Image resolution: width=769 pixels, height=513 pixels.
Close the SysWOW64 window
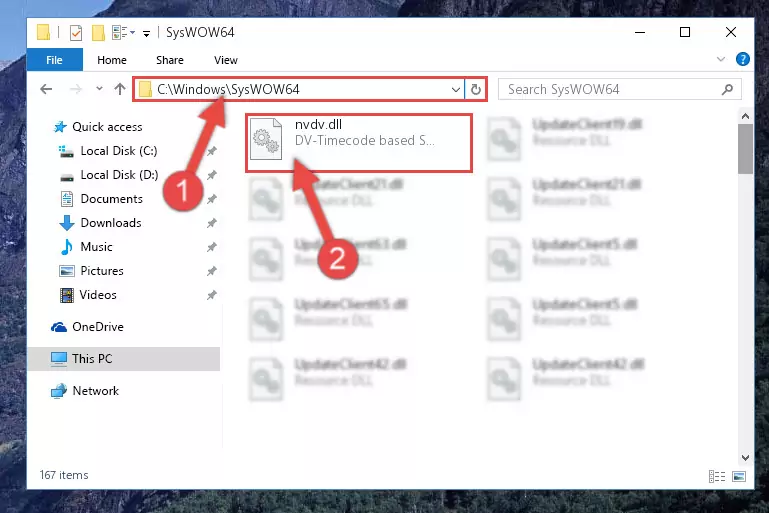pos(731,32)
